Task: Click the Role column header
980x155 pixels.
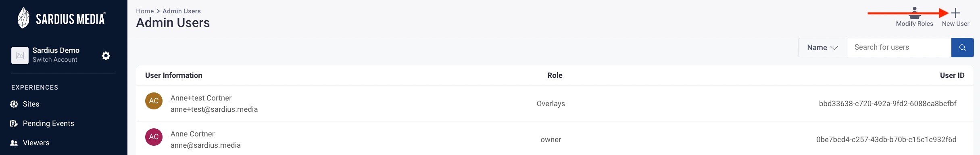Action: tap(555, 75)
